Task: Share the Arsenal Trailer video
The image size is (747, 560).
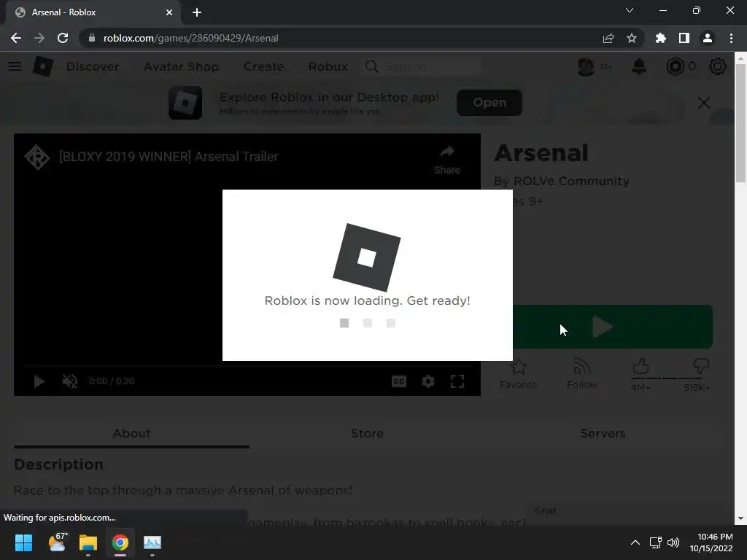Action: (x=447, y=160)
